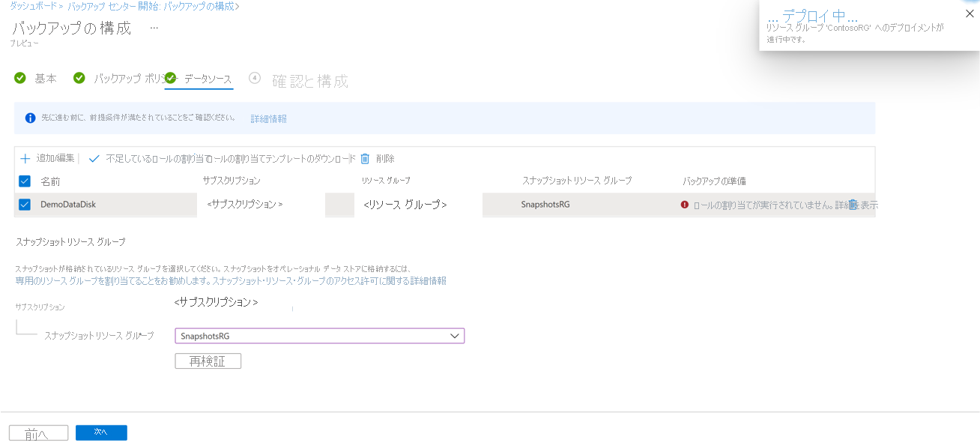Click the 前へ button
Image resolution: width=980 pixels, height=446 pixels.
(38, 433)
